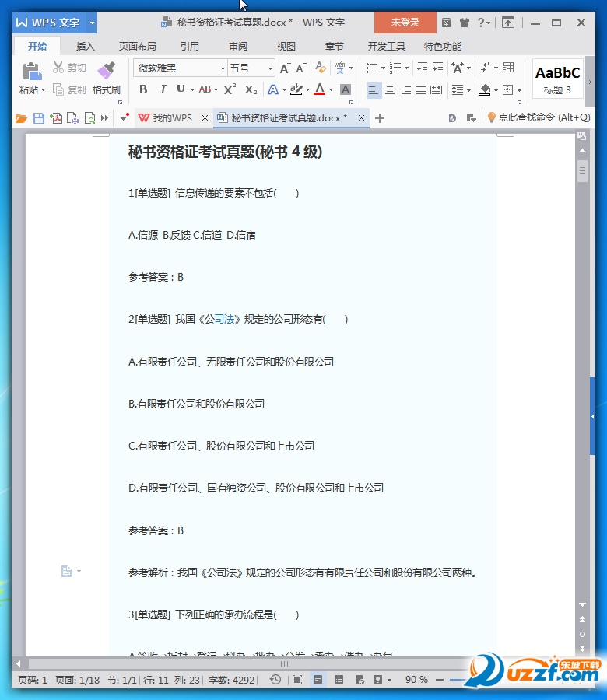Toggle Underline formatting
Screen dimensions: 607x700
[181, 89]
